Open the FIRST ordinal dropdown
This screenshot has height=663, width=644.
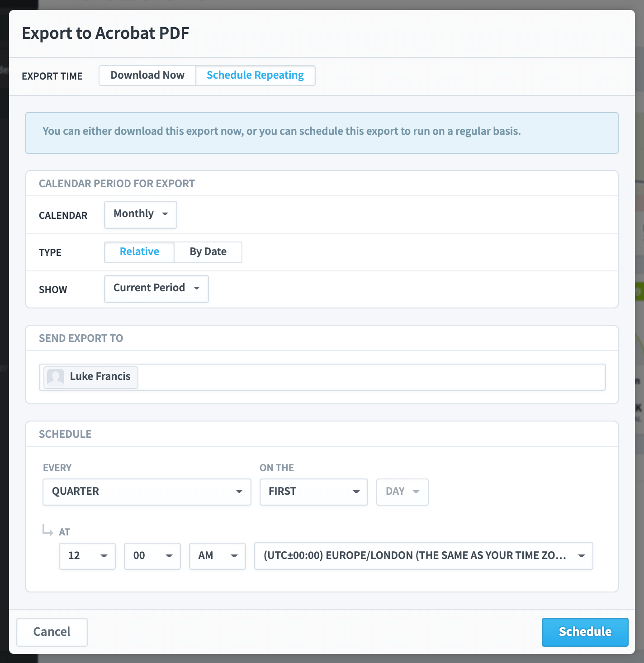[314, 492]
